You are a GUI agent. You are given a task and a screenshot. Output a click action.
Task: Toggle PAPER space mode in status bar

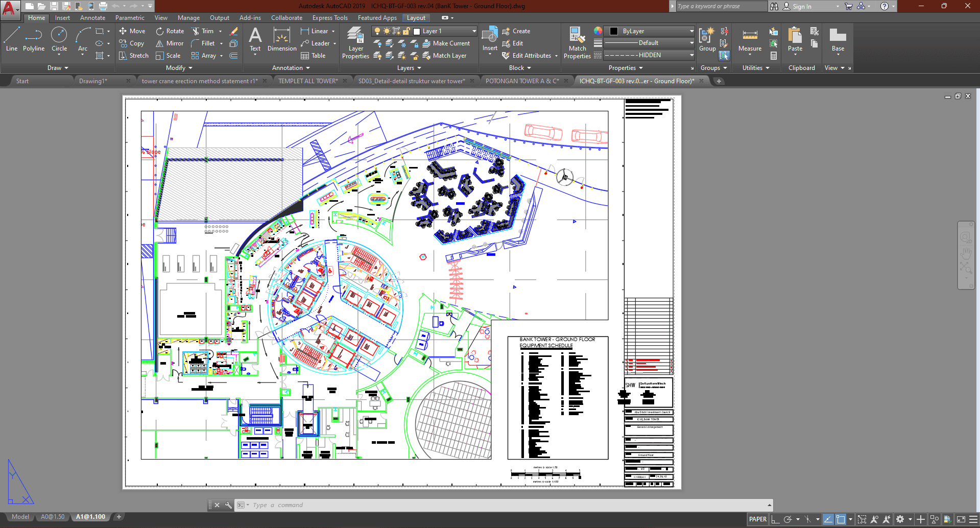(757, 519)
